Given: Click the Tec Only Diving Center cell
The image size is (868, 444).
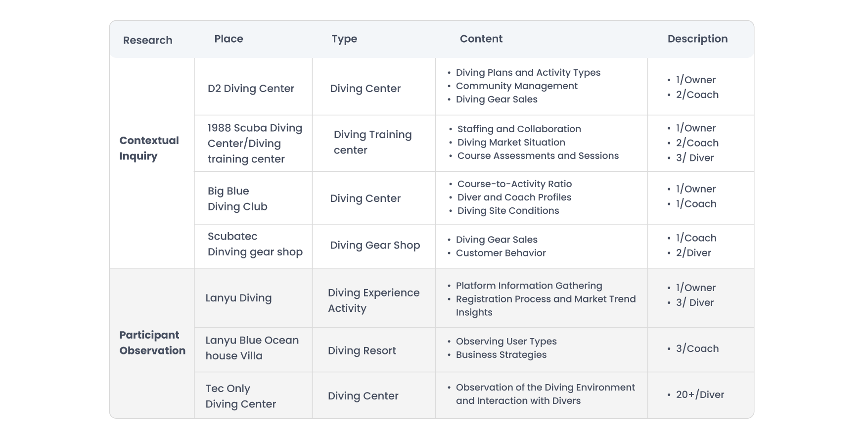Looking at the screenshot, I should [240, 396].
